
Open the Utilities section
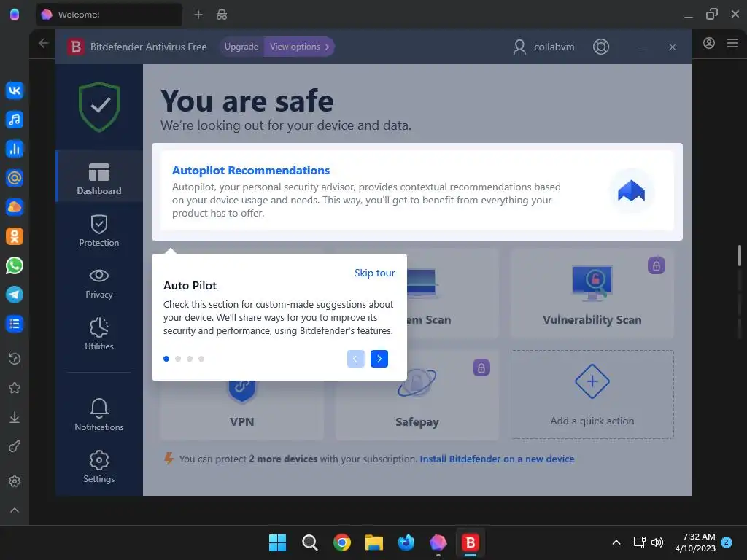point(99,334)
